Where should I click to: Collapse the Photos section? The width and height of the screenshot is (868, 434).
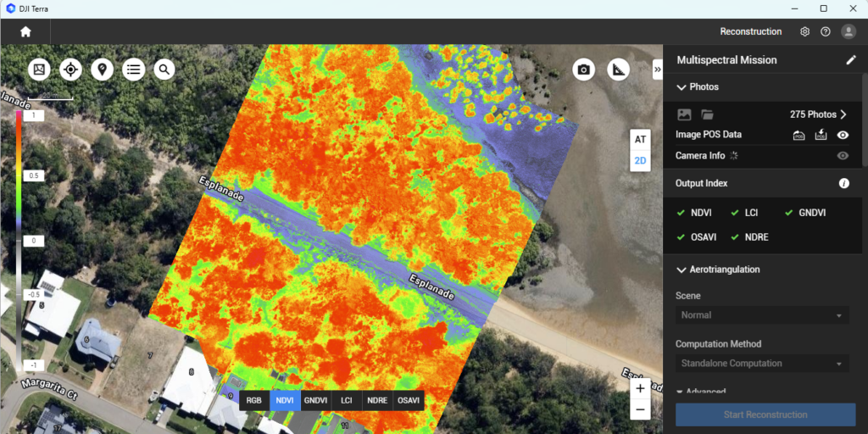[681, 87]
